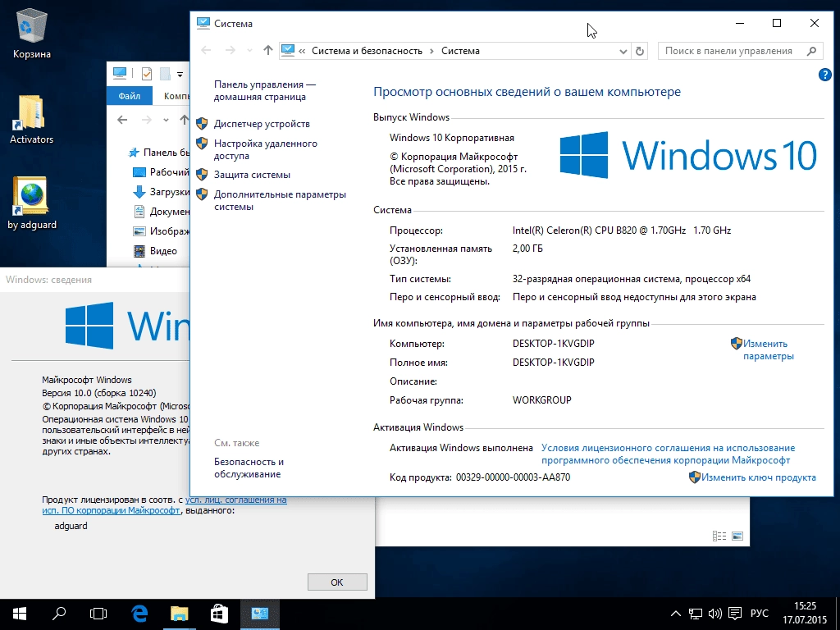Click 'Изменить параметры' link

point(768,349)
